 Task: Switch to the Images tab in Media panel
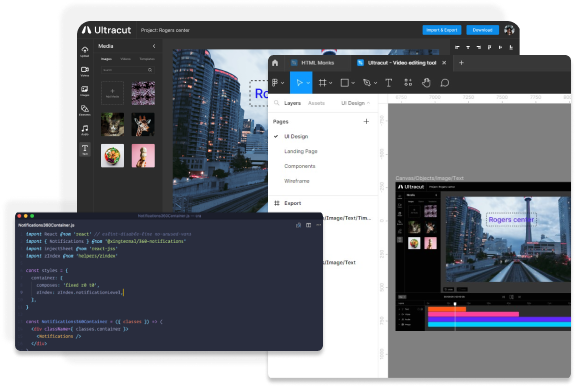pos(106,59)
